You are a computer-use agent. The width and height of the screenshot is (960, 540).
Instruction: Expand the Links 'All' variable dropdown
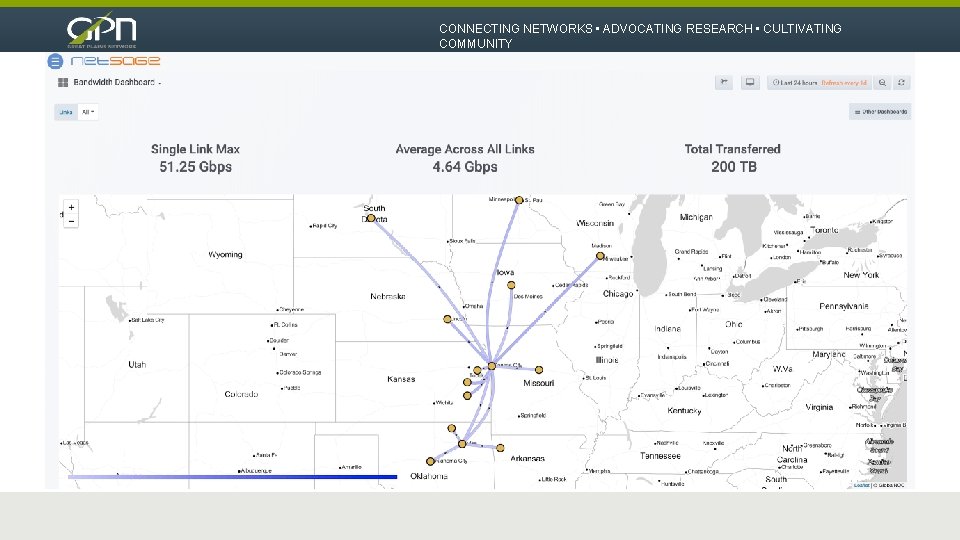tap(88, 112)
